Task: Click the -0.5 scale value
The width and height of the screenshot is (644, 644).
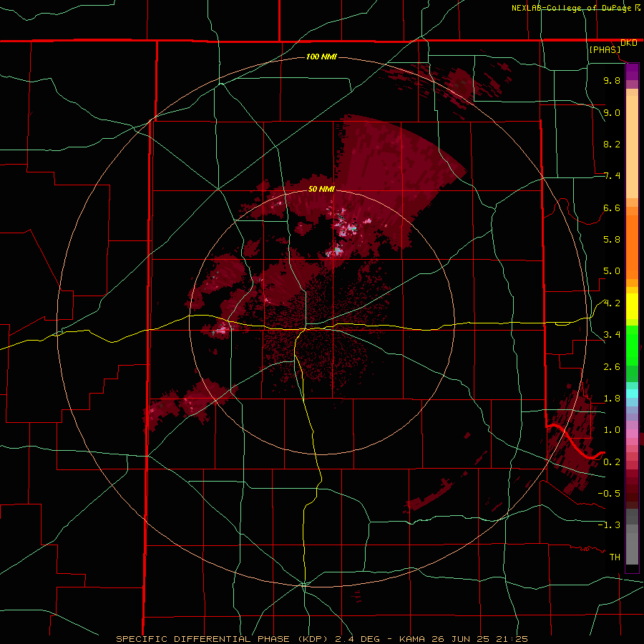Action: click(x=609, y=494)
